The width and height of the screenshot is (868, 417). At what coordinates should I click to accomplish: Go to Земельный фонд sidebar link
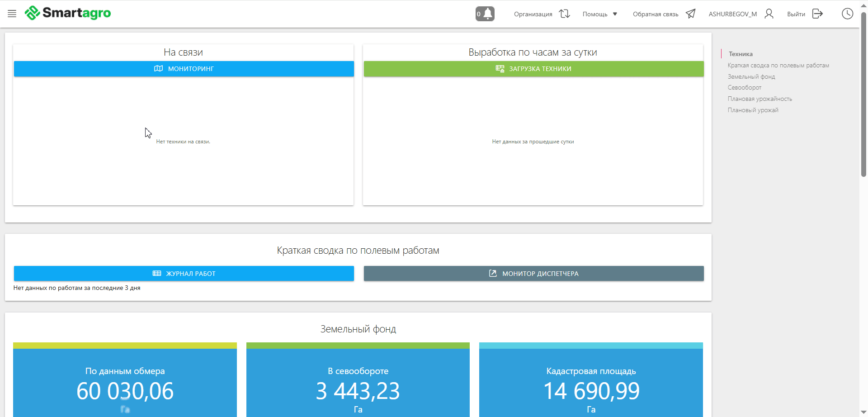(x=751, y=76)
